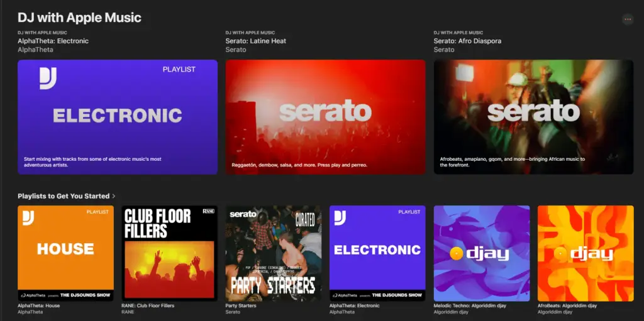Click AlphaTheta: Electronic caption in bottom row
The width and height of the screenshot is (644, 321).
(x=355, y=306)
